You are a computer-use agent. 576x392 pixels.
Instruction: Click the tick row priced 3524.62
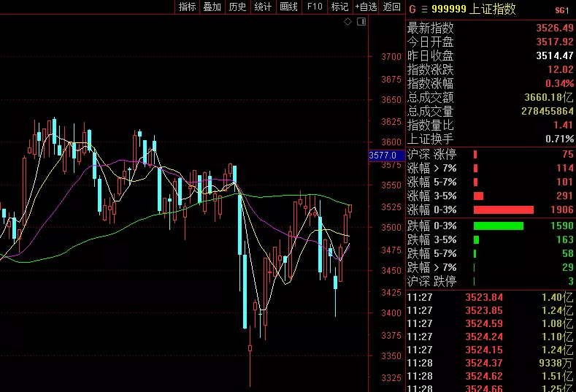click(x=491, y=377)
